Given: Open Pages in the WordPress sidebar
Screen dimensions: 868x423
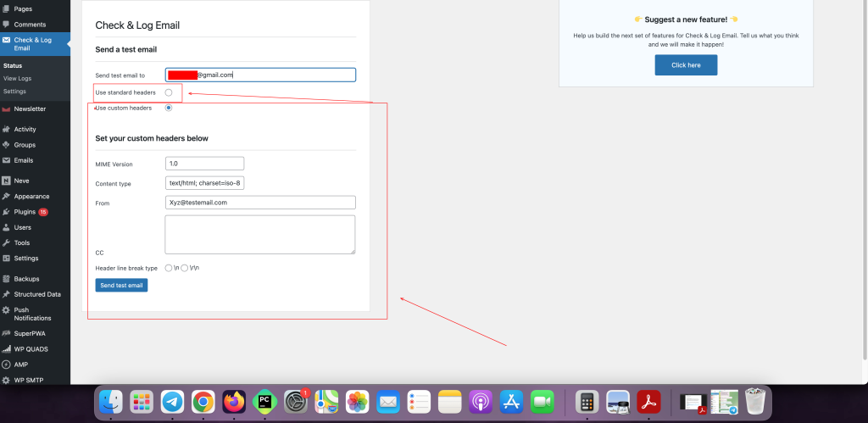Looking at the screenshot, I should (x=23, y=8).
